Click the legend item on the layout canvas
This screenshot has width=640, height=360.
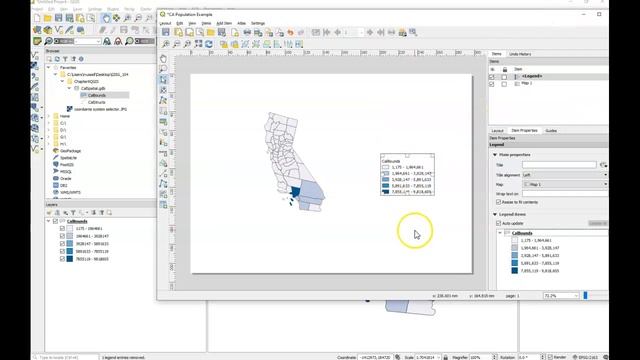coord(407,175)
